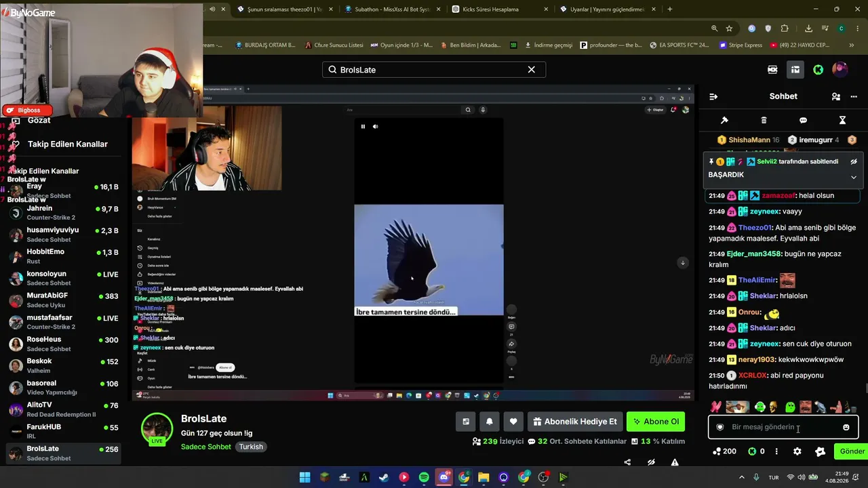Image resolution: width=868 pixels, height=488 pixels.
Task: Open the BroIsLate channel avatar
Action: pos(157,429)
